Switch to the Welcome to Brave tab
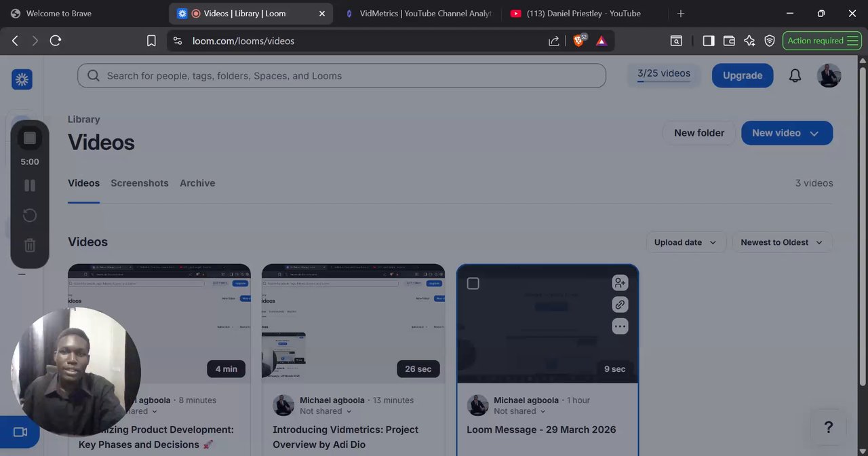The width and height of the screenshot is (868, 456). click(x=83, y=14)
